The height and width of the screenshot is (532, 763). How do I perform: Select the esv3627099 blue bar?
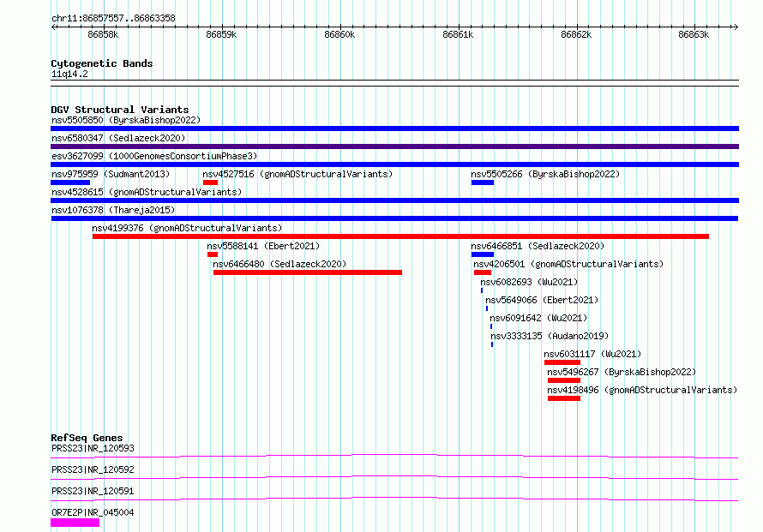click(394, 164)
